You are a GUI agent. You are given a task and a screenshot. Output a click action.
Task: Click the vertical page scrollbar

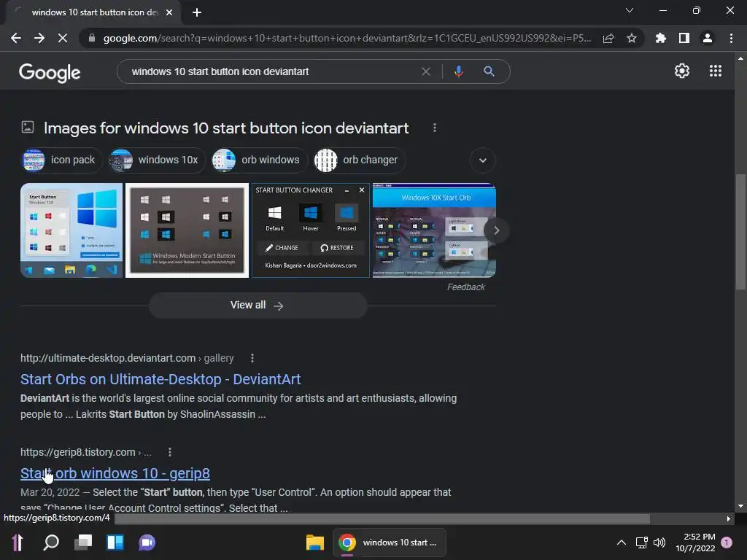tap(740, 231)
